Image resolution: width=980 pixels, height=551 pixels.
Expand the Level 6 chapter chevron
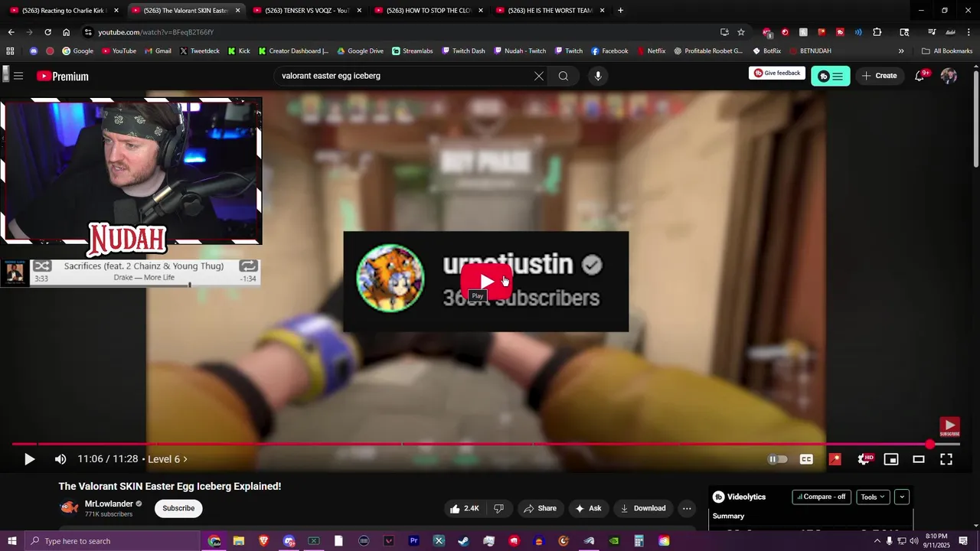tap(185, 459)
